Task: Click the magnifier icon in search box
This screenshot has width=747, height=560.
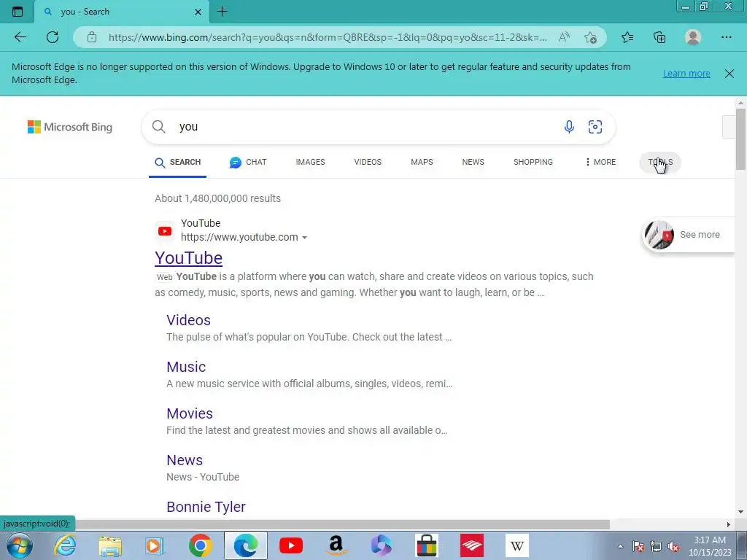Action: (x=158, y=127)
